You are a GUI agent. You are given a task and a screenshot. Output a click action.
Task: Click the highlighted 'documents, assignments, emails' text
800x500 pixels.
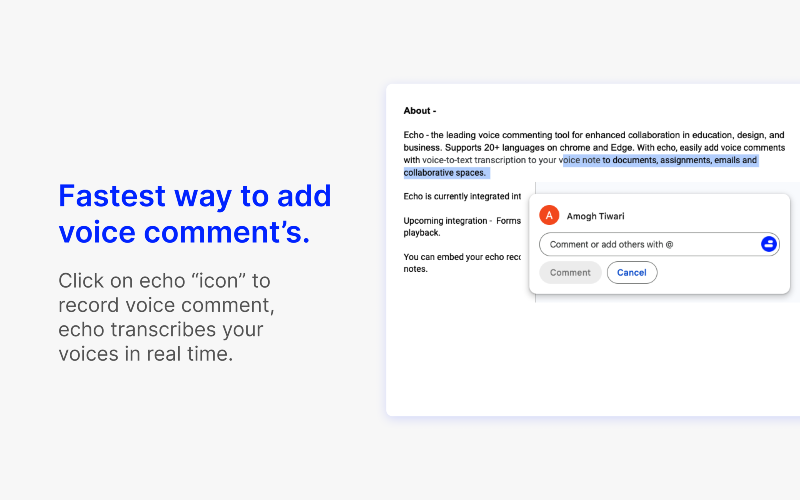675,160
